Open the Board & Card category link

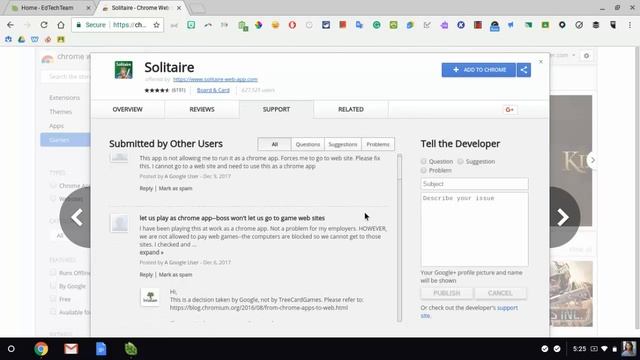pos(213,90)
